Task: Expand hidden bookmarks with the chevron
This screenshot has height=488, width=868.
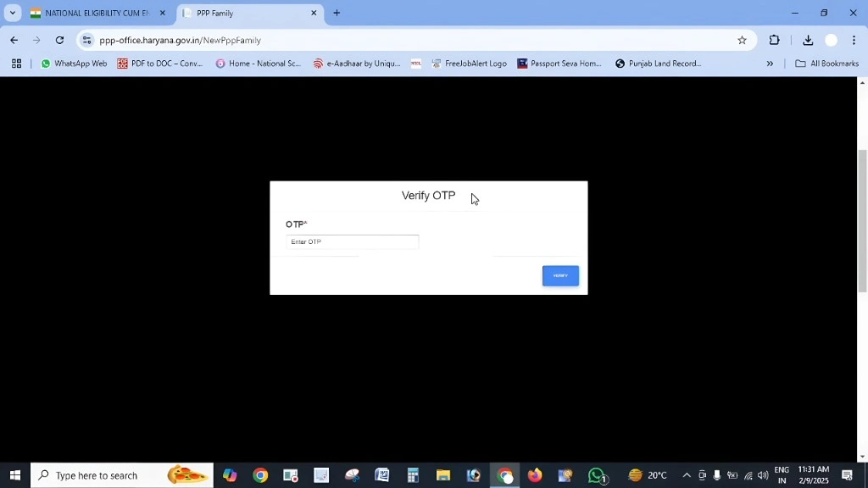Action: 770,63
